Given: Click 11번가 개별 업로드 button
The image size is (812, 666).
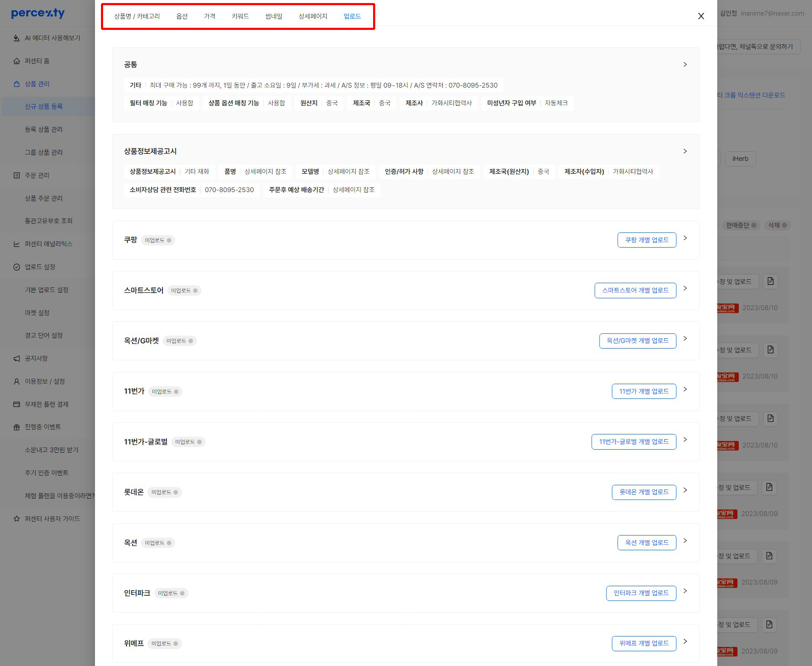Looking at the screenshot, I should pos(644,392).
